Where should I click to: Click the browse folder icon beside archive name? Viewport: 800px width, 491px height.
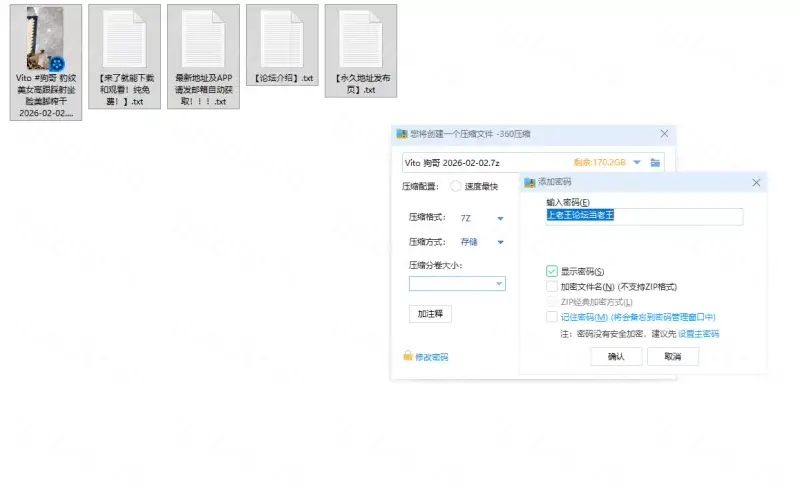pyautogui.click(x=655, y=163)
